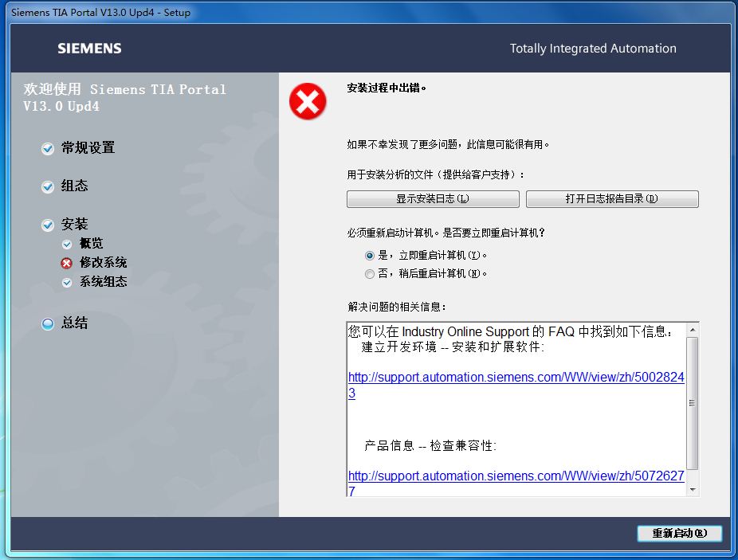Open the 组态 step
Image resolution: width=738 pixels, height=560 pixels.
point(74,186)
